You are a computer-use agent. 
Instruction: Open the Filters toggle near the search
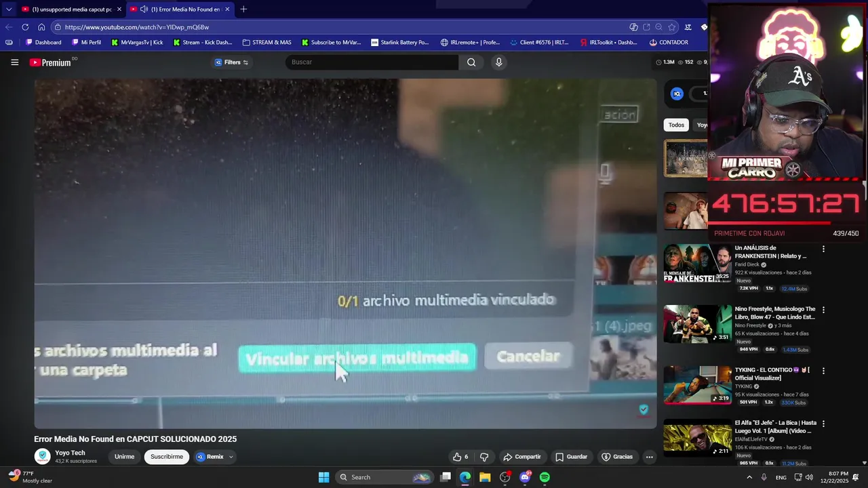pyautogui.click(x=232, y=62)
